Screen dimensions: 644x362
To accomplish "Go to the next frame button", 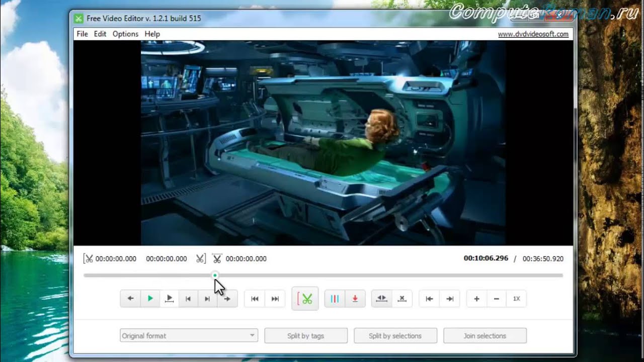I will (x=207, y=299).
